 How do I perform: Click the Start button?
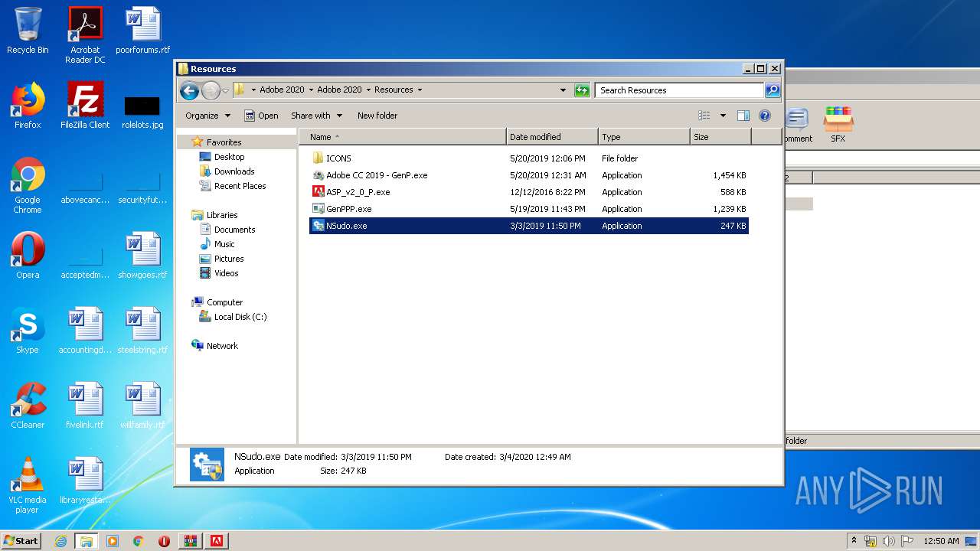pyautogui.click(x=21, y=540)
